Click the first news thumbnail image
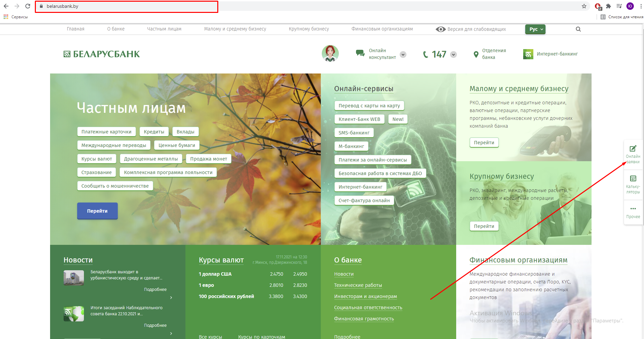 tap(74, 278)
